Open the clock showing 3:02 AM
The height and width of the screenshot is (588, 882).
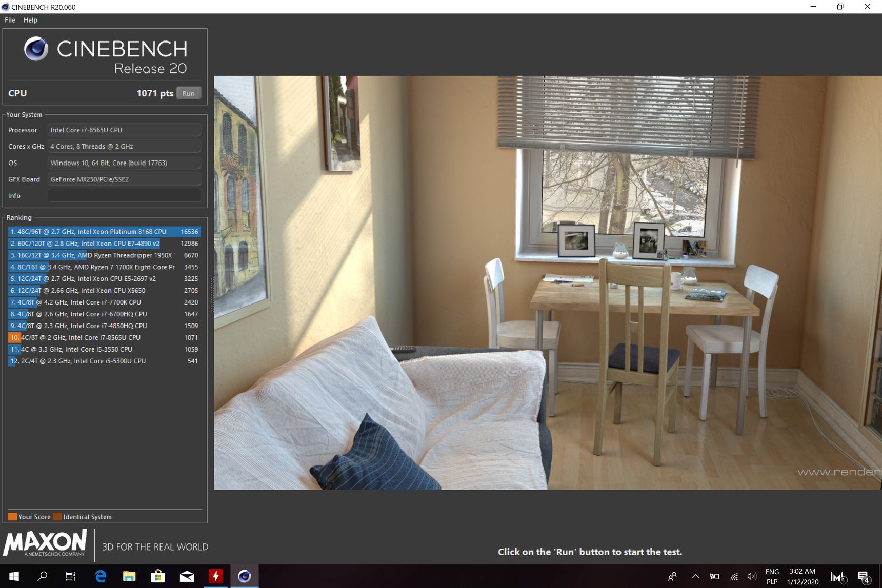pos(803,576)
